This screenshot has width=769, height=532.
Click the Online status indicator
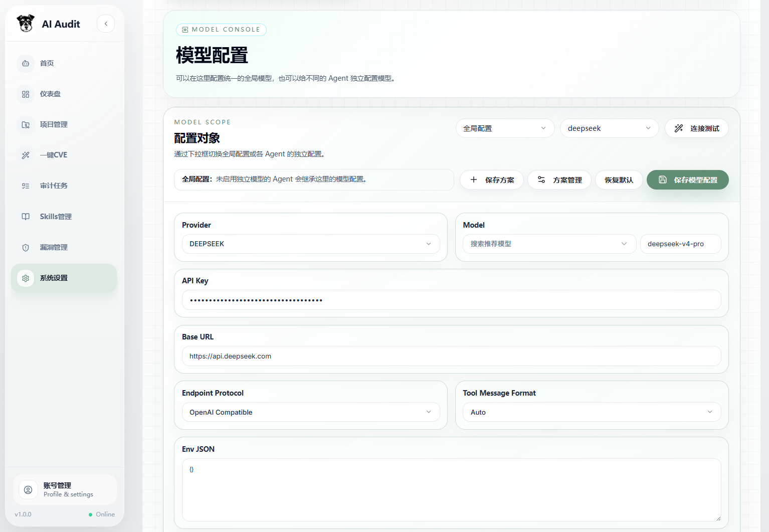102,514
